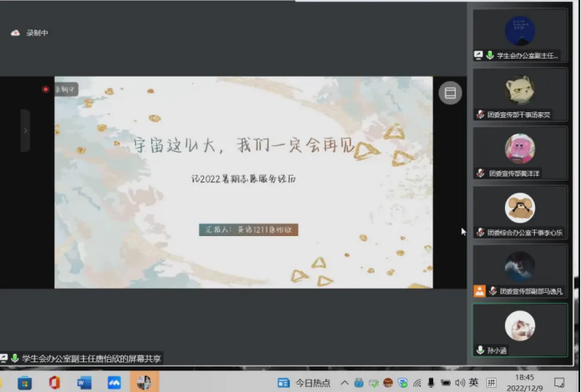This screenshot has height=392, width=581.
Task: Click the screen-share icon on the presenter's tile
Action: point(479,55)
